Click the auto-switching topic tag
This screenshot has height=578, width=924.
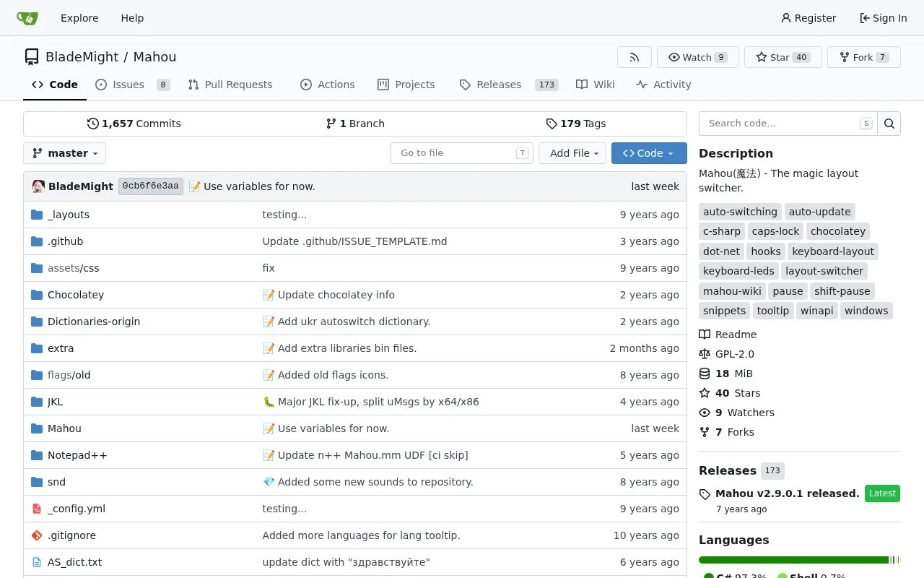click(x=740, y=212)
